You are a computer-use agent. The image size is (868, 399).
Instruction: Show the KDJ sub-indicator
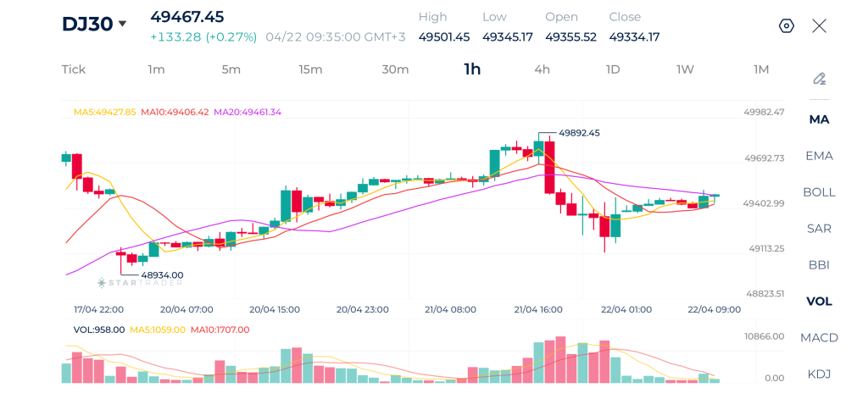pyautogui.click(x=819, y=374)
